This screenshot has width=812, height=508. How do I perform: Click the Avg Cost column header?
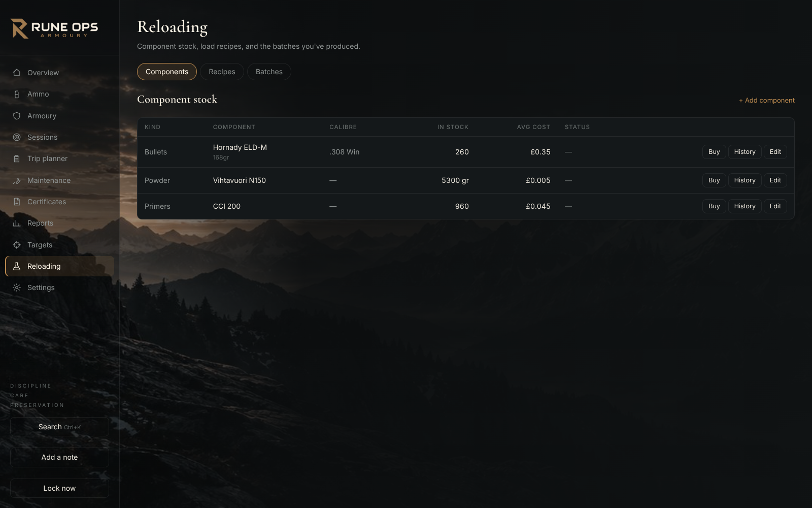point(533,127)
